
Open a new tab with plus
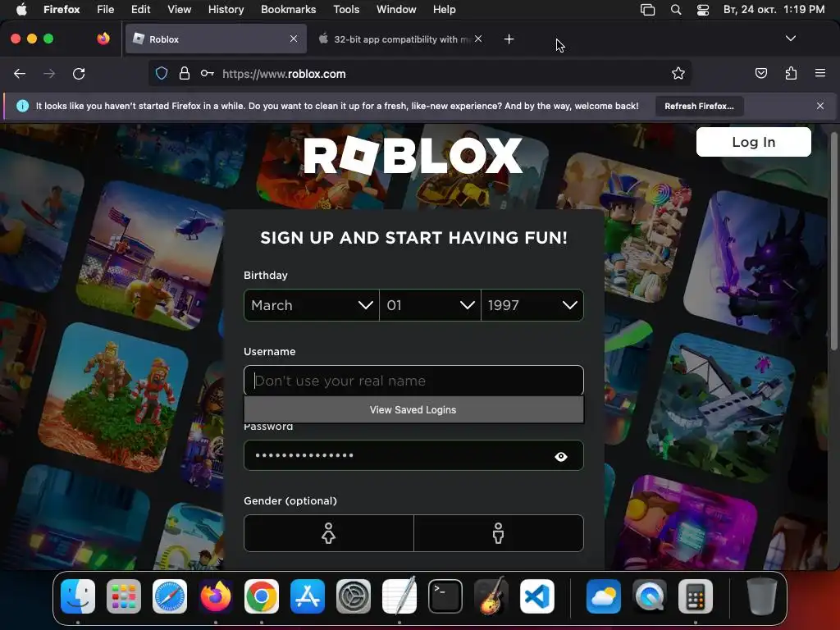(509, 39)
